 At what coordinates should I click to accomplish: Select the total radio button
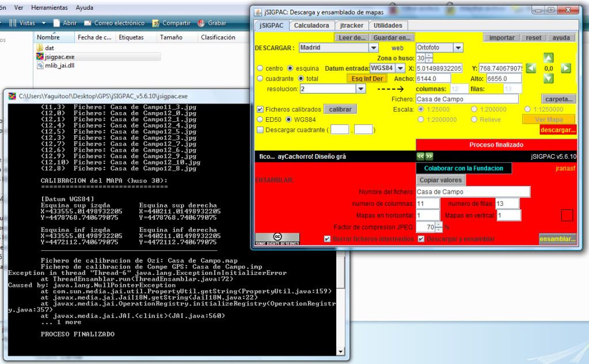(301, 78)
